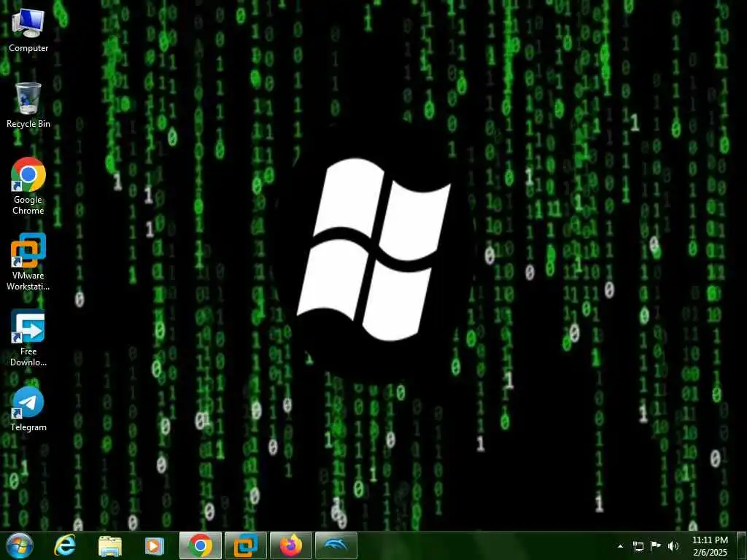Open Action Center flag icon
This screenshot has width=747, height=560.
tap(656, 546)
